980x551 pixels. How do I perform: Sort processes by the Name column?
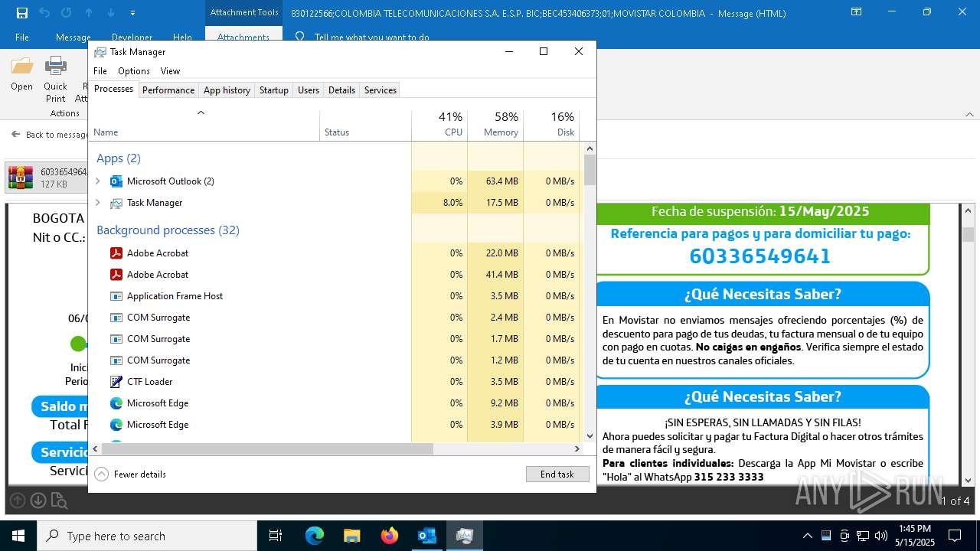point(204,126)
